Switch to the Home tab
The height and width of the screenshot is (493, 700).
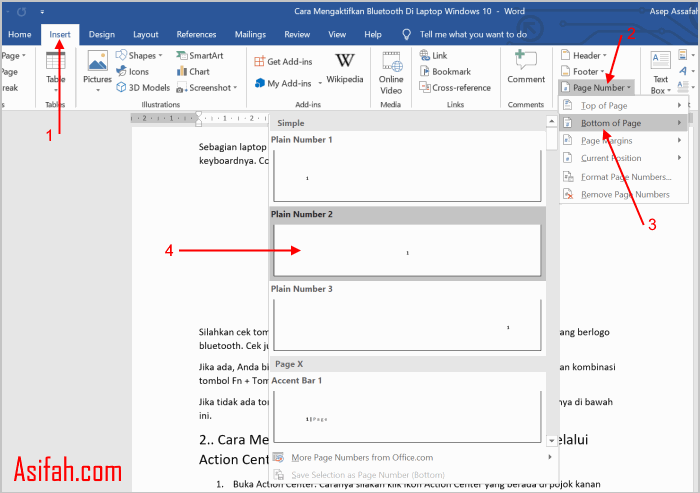pyautogui.click(x=20, y=34)
